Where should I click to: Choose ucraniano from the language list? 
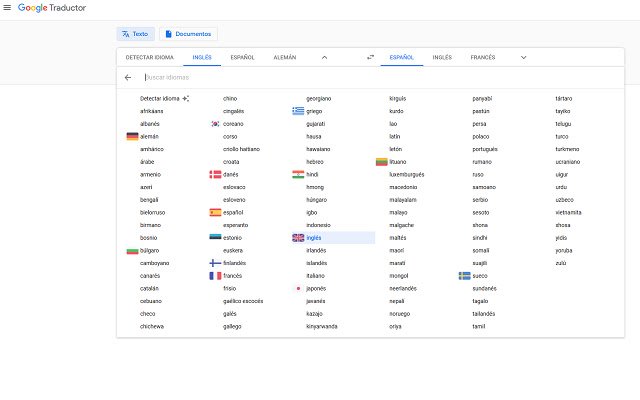pyautogui.click(x=568, y=162)
